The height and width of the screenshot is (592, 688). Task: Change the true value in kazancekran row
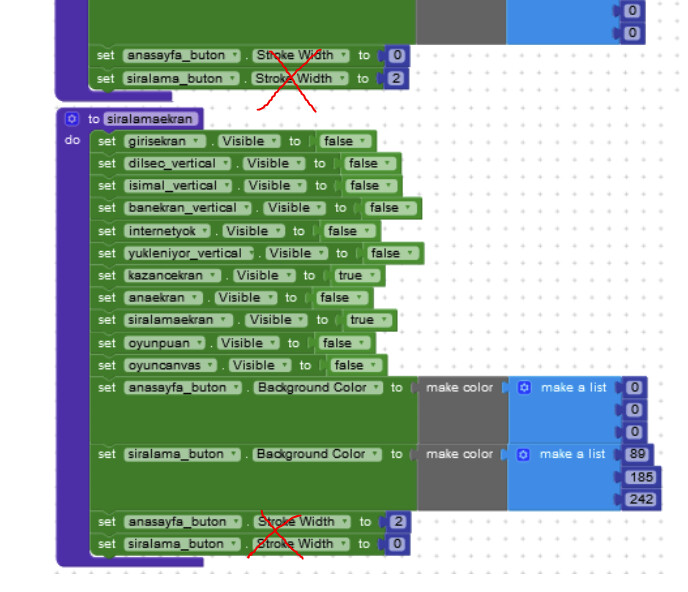click(x=357, y=276)
